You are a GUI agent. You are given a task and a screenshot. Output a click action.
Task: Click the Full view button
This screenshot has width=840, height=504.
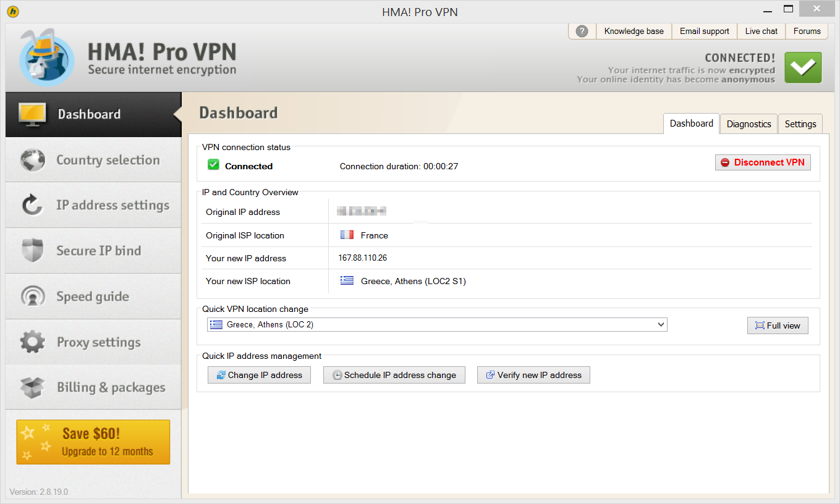point(778,325)
